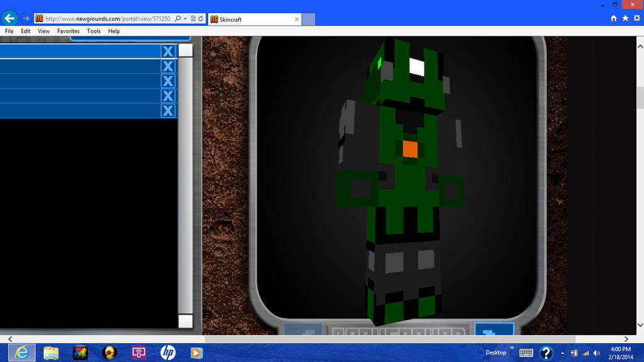Click the magnifier search icon in address bar
The image size is (644, 362).
178,18
